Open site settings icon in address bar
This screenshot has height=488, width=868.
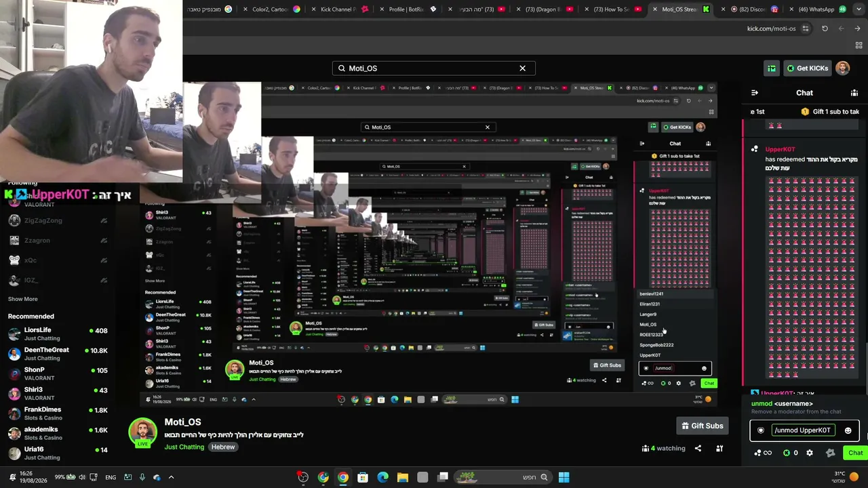coord(806,28)
